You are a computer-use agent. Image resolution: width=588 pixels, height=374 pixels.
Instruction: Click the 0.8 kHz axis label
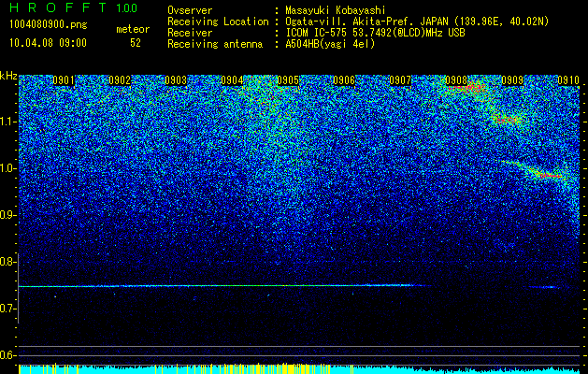click(8, 262)
